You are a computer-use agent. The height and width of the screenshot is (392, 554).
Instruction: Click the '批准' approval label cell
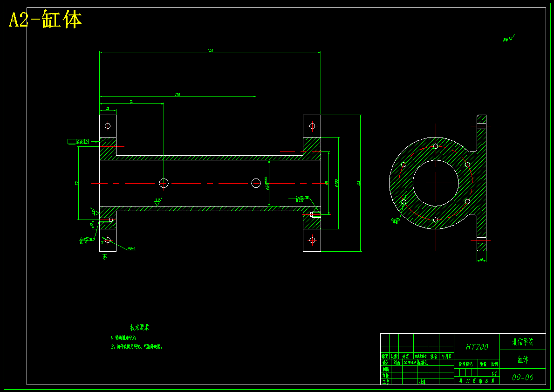click(422, 382)
